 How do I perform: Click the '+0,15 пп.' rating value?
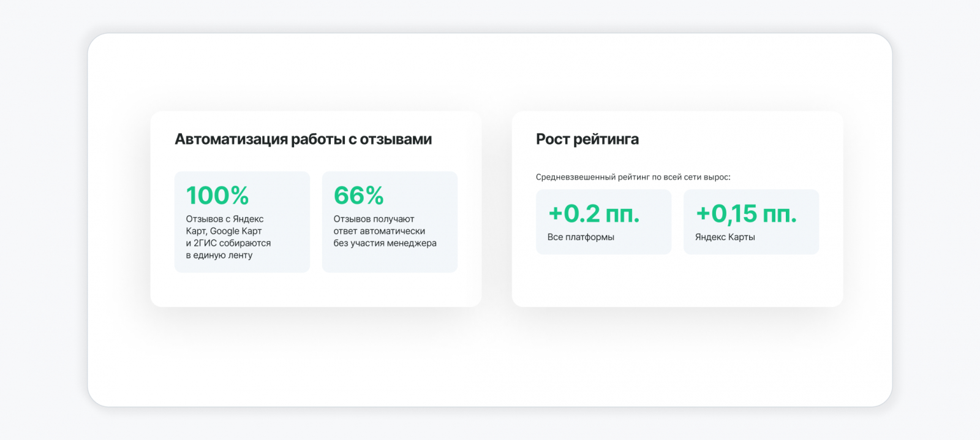point(746,214)
